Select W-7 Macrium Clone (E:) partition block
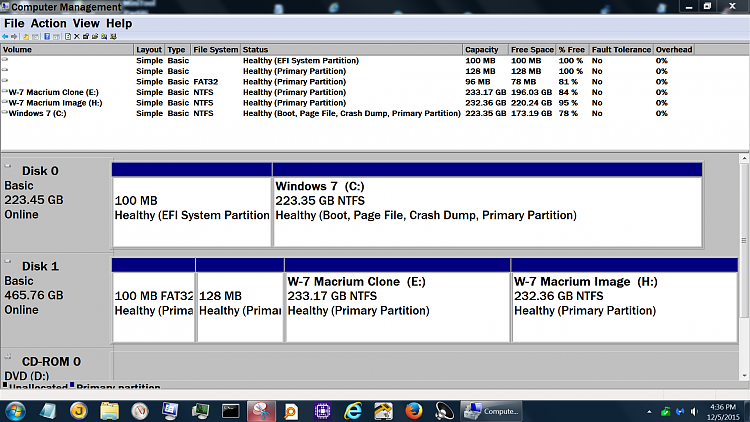The height and width of the screenshot is (422, 750). tap(397, 300)
